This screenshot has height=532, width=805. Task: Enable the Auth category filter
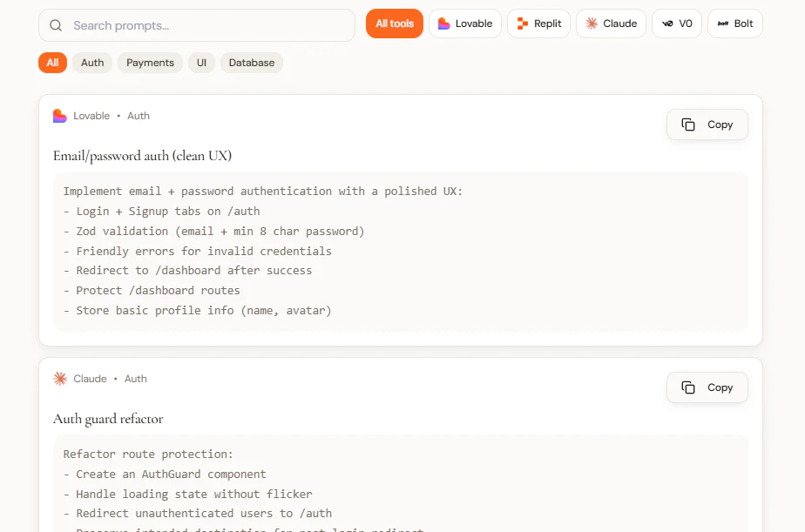pos(91,62)
